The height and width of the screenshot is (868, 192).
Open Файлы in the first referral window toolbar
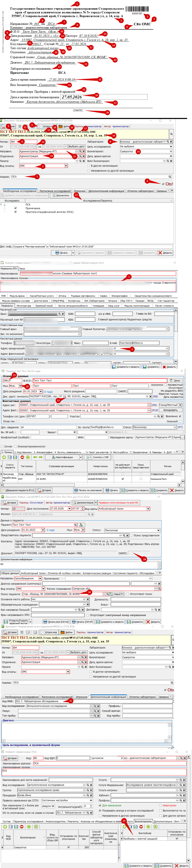coord(65,126)
